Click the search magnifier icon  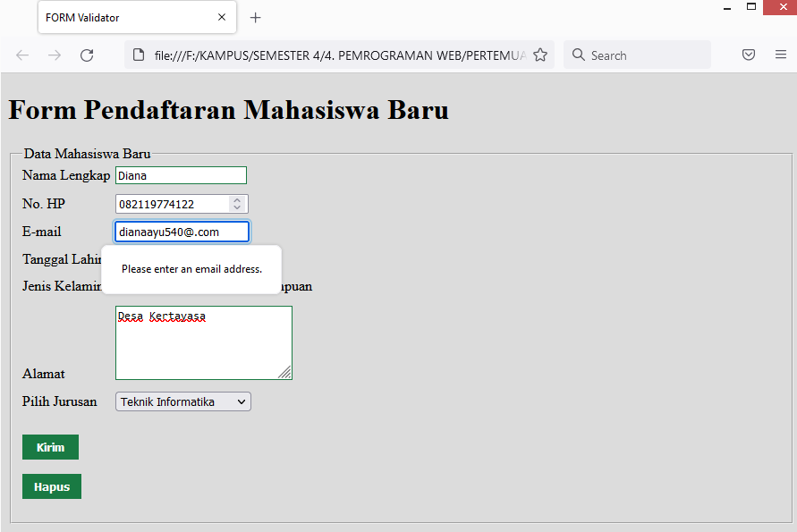pos(580,55)
